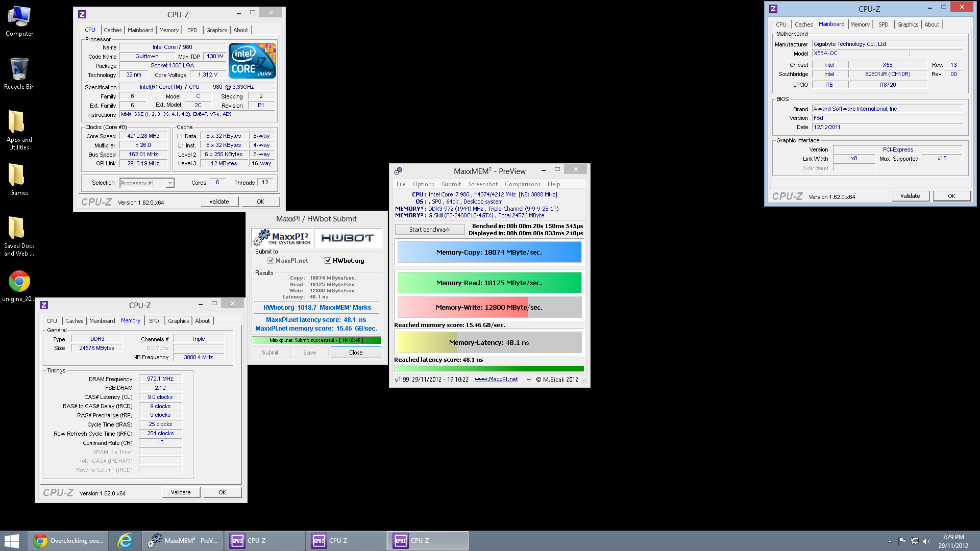Click the CPU-Z Z icon in CPU window

(82, 14)
